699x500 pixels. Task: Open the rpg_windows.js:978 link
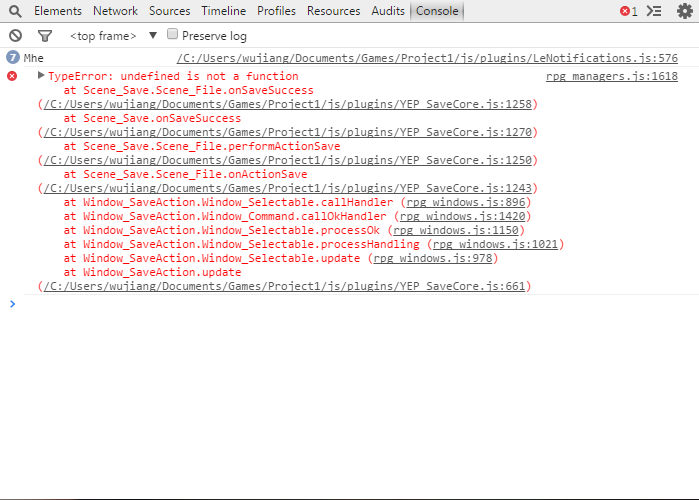(433, 258)
